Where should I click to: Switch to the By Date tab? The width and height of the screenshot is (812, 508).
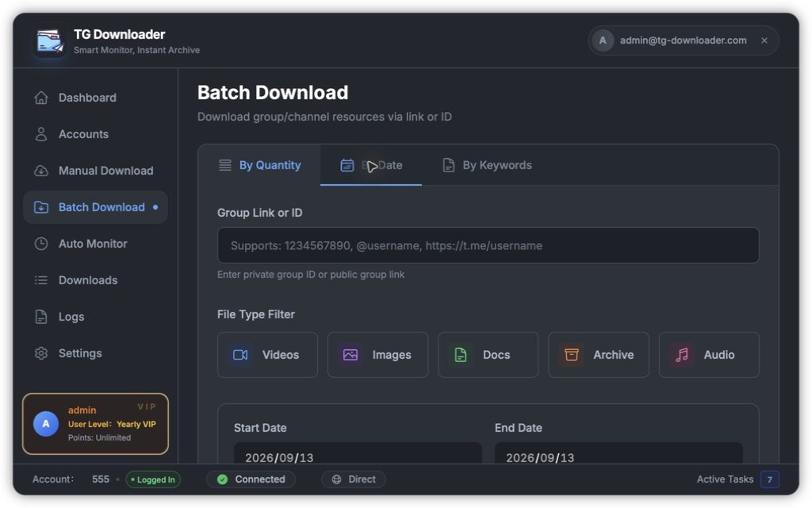pos(371,165)
